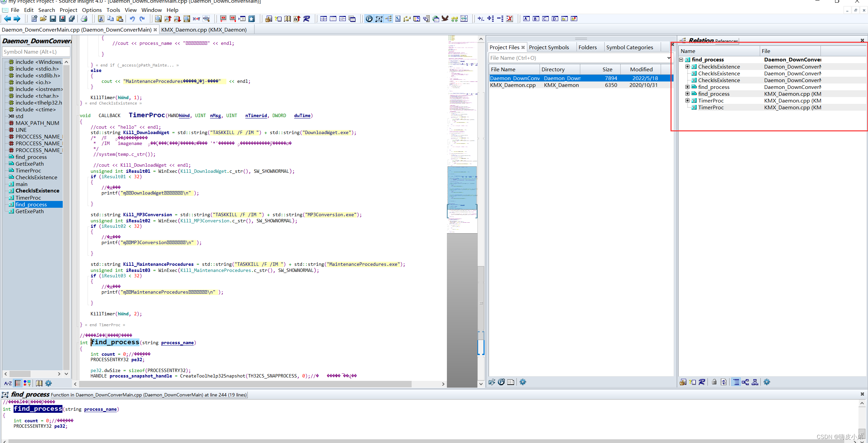Open Relation window settings gear icon
This screenshot has height=443, width=868.
(767, 382)
